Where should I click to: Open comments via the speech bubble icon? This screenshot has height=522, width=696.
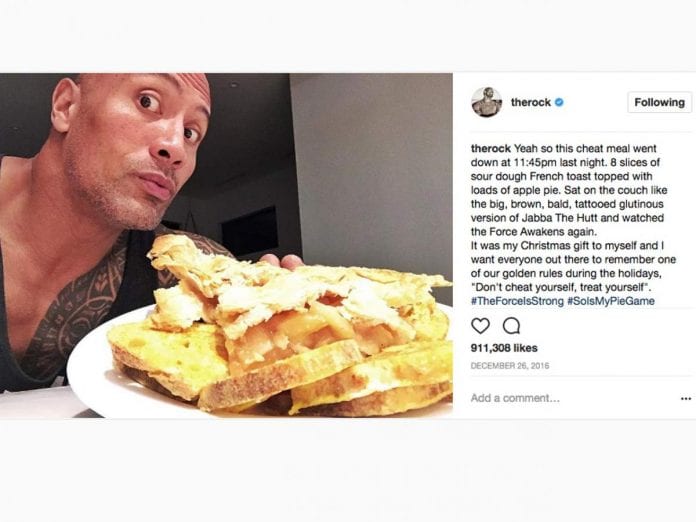click(511, 325)
